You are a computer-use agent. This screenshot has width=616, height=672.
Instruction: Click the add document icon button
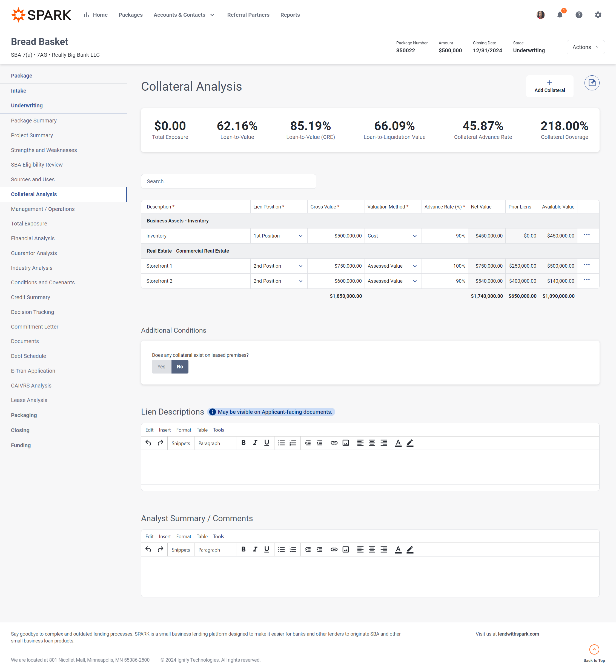pyautogui.click(x=592, y=83)
